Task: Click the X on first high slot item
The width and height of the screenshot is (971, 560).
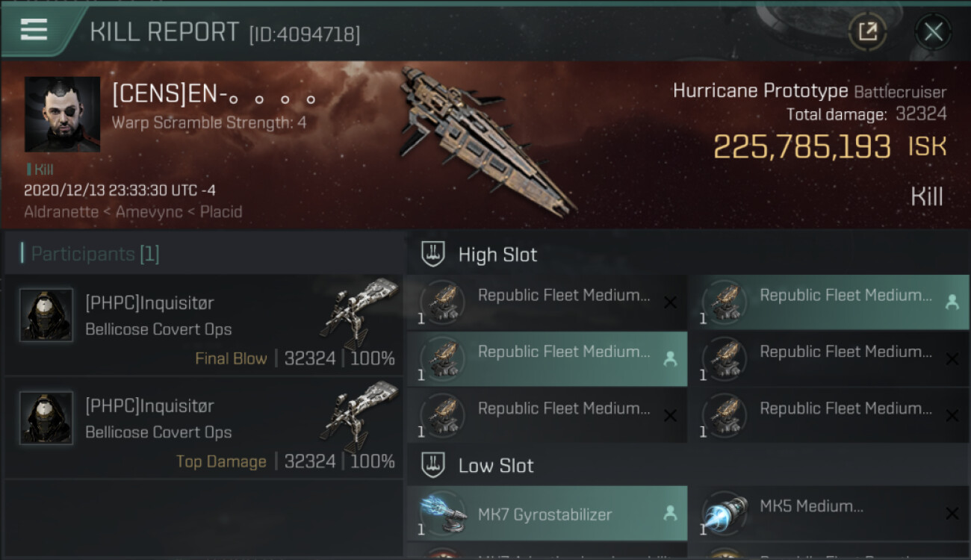Action: tap(670, 302)
